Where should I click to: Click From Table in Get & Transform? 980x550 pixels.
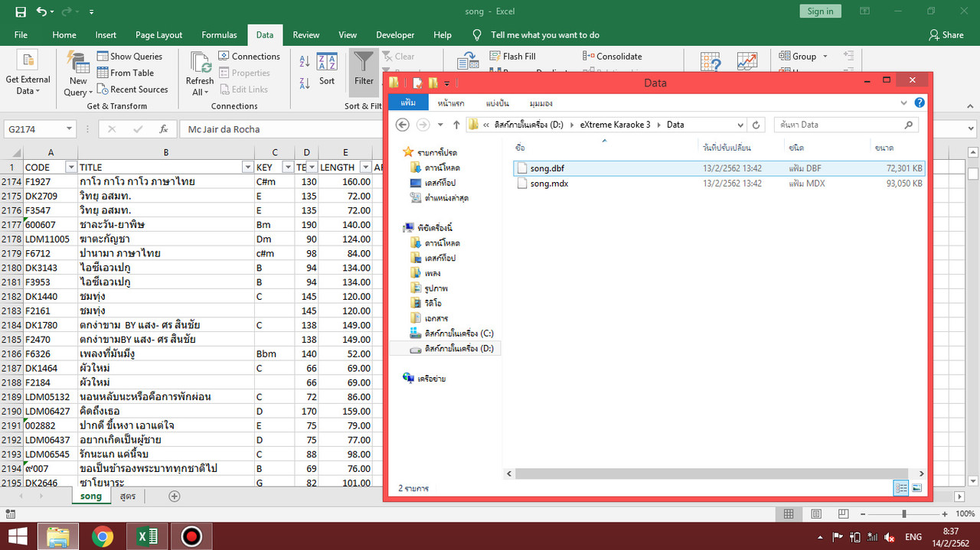pos(126,73)
